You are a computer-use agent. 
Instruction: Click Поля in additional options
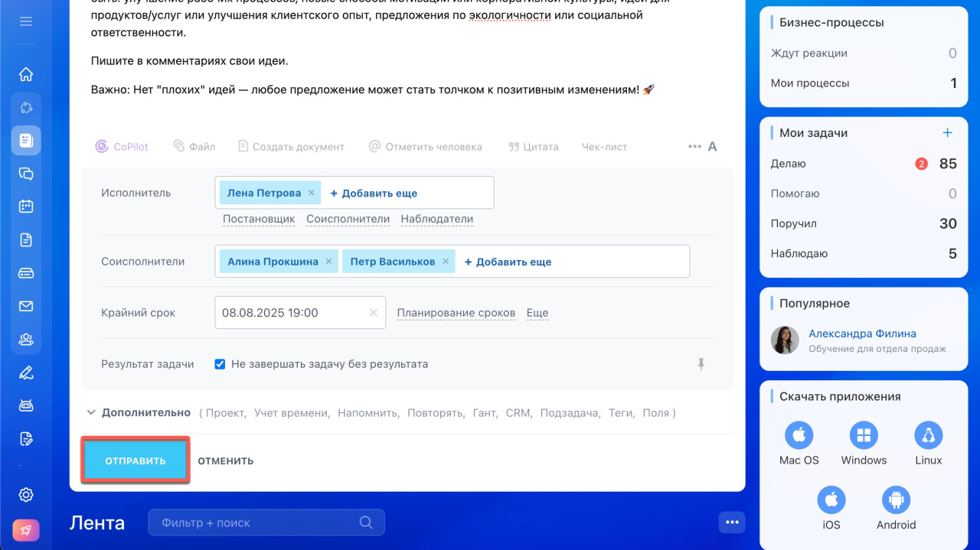point(655,413)
